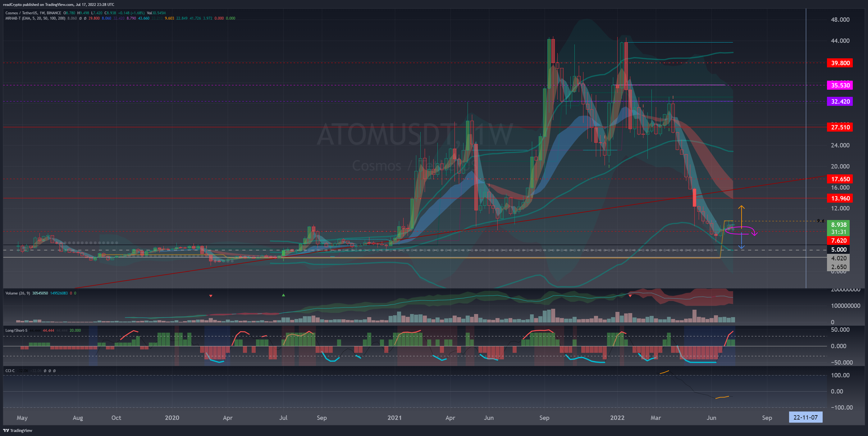Viewport: 868px width, 436px height.
Task: Click the 100.00 CCI axis tick
Action: click(x=840, y=375)
